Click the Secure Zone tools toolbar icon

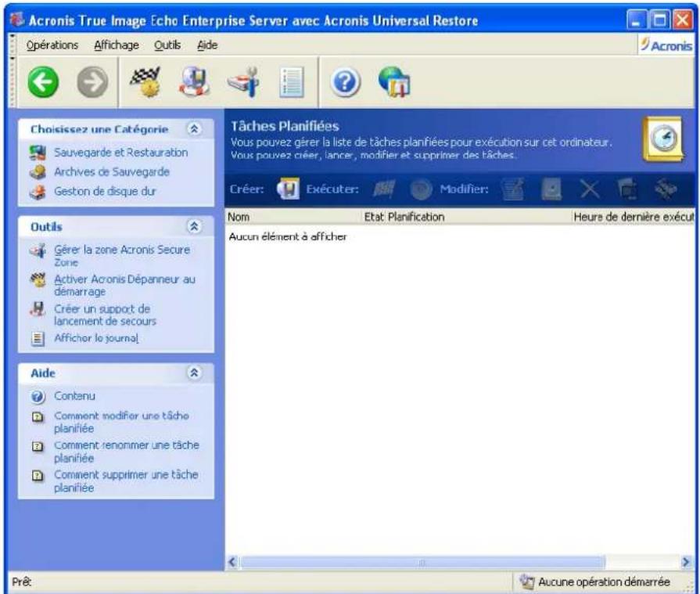point(244,81)
